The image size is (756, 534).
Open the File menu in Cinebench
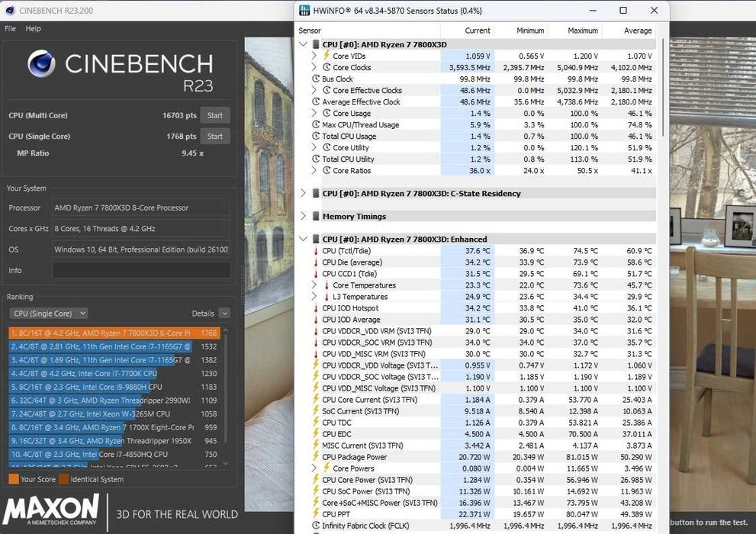click(x=10, y=28)
